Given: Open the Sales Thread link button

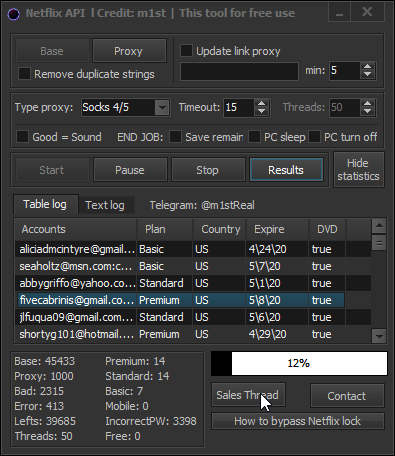Looking at the screenshot, I should pyautogui.click(x=248, y=395).
